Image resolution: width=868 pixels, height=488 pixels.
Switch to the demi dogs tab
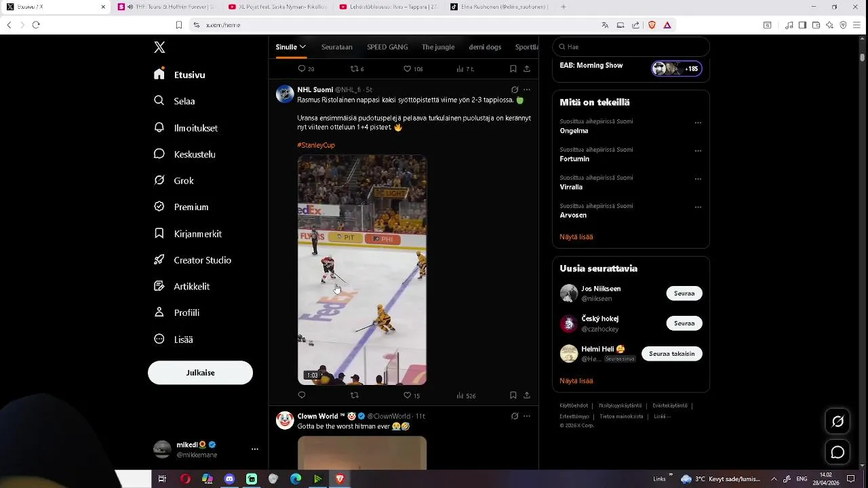[x=485, y=47]
